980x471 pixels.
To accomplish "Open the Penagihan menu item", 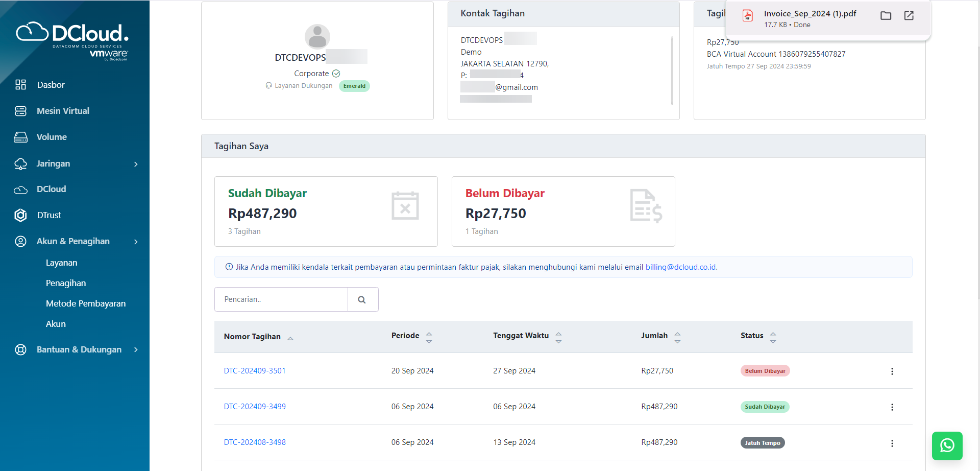I will click(66, 282).
